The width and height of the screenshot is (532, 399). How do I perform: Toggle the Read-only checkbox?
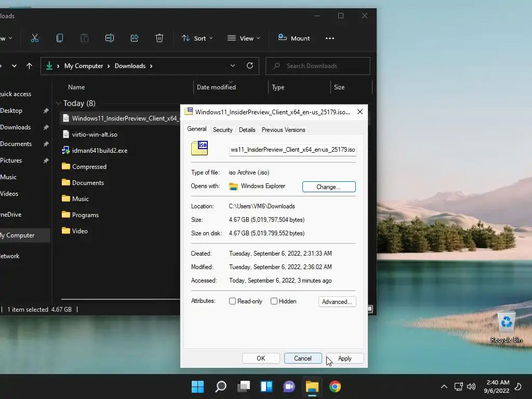[232, 301]
